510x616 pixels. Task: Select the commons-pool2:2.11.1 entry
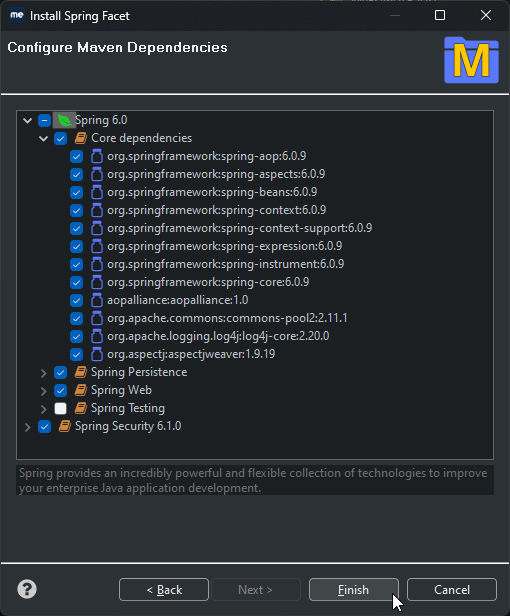tap(227, 318)
